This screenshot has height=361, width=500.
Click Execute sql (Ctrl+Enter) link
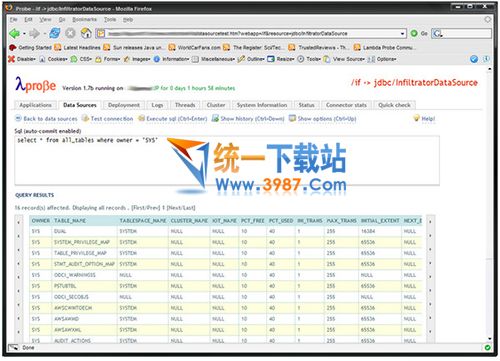click(x=177, y=119)
